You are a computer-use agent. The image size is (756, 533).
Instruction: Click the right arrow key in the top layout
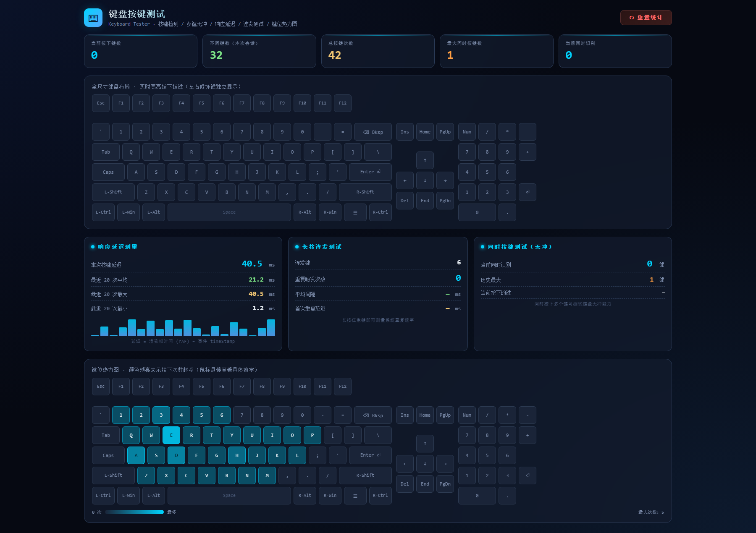coord(445,180)
